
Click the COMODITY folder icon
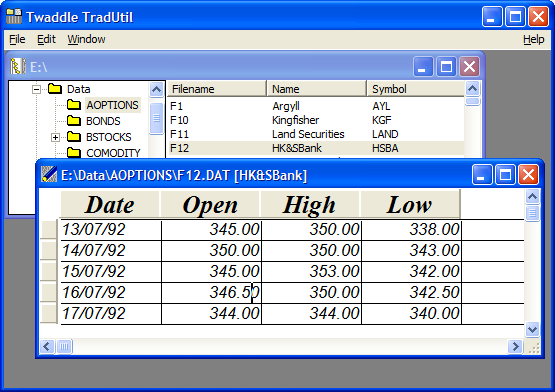pyautogui.click(x=74, y=153)
